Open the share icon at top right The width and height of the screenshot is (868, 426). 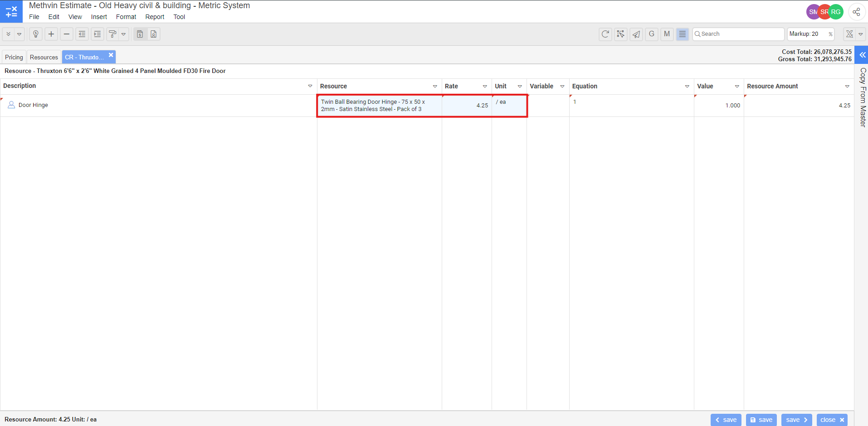856,12
